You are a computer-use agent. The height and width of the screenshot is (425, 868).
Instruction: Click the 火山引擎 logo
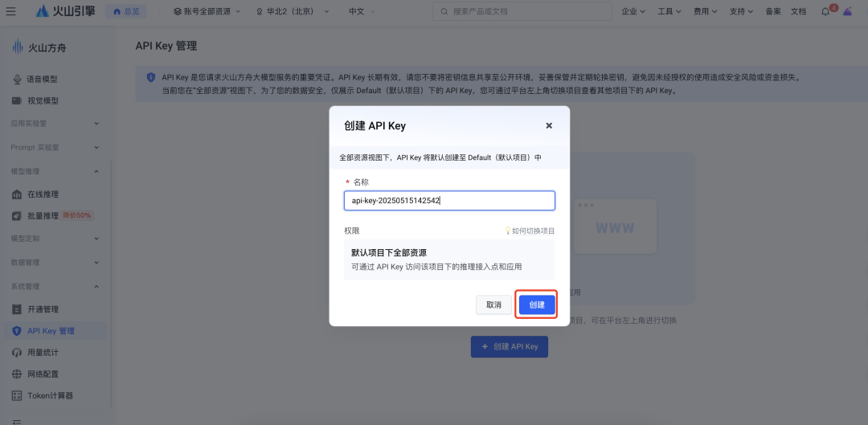tap(65, 11)
